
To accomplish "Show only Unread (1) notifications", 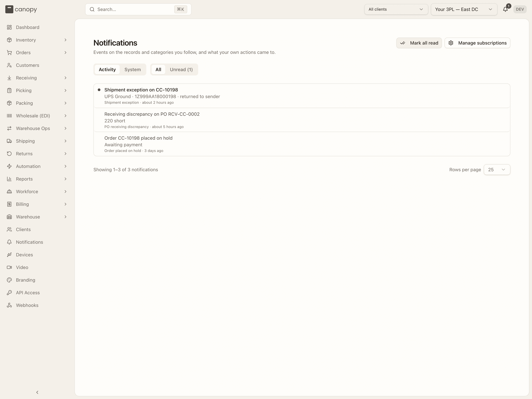I will (x=181, y=69).
